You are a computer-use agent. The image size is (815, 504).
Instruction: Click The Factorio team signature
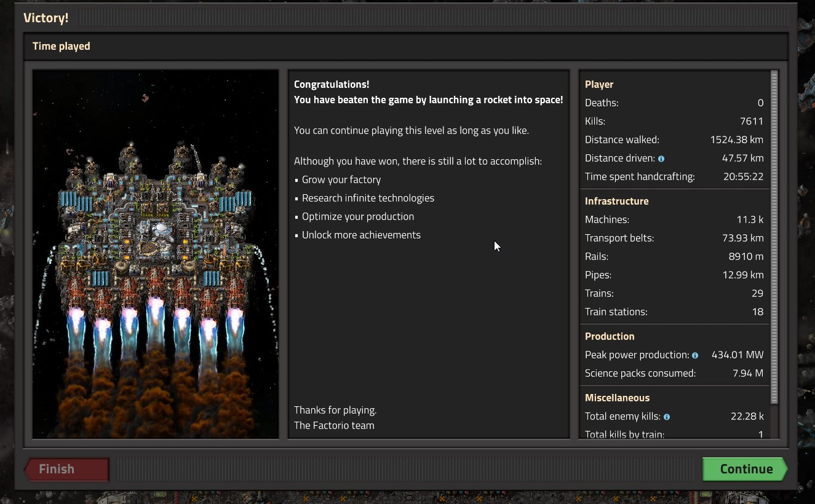coord(334,425)
